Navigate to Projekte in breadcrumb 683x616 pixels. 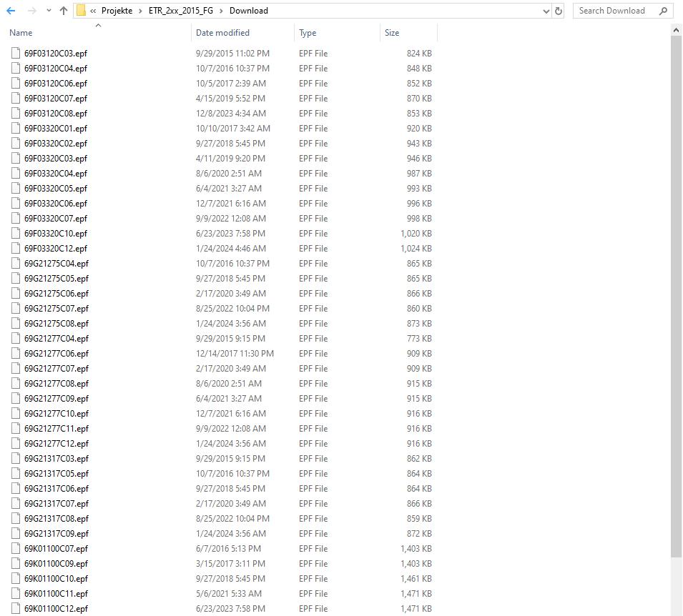pos(117,11)
